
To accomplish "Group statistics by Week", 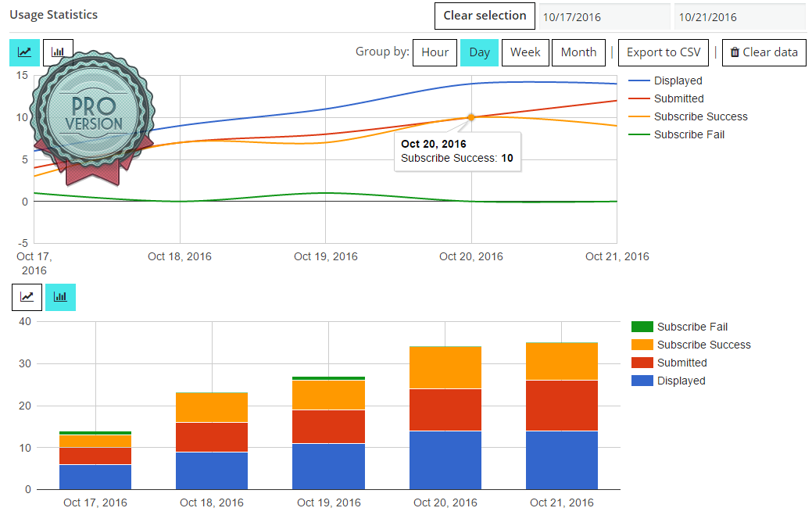I will pyautogui.click(x=525, y=52).
